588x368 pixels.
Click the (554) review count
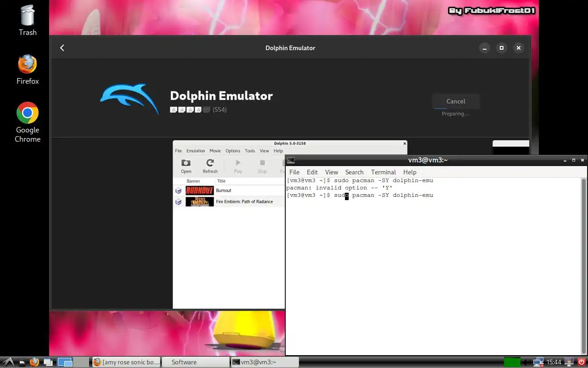click(220, 109)
